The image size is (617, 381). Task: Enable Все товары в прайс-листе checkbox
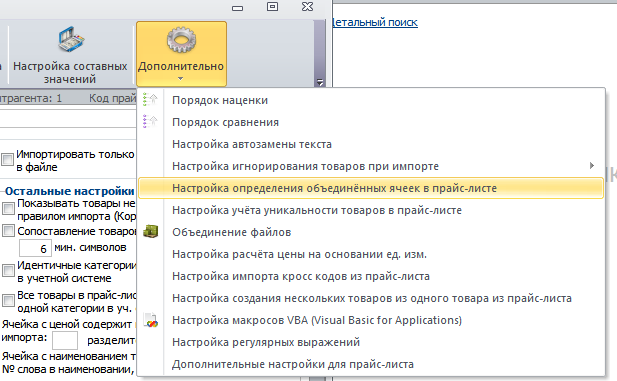coord(8,300)
